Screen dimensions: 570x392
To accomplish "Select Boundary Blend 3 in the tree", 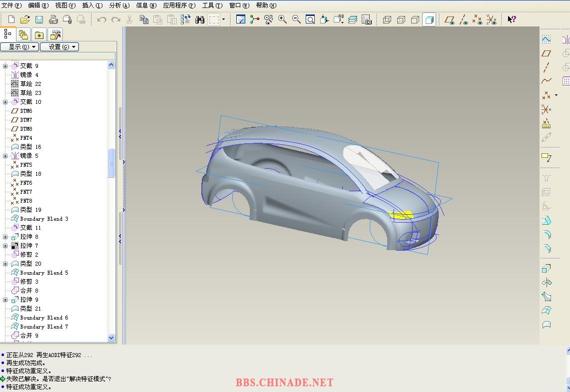I will [x=44, y=219].
